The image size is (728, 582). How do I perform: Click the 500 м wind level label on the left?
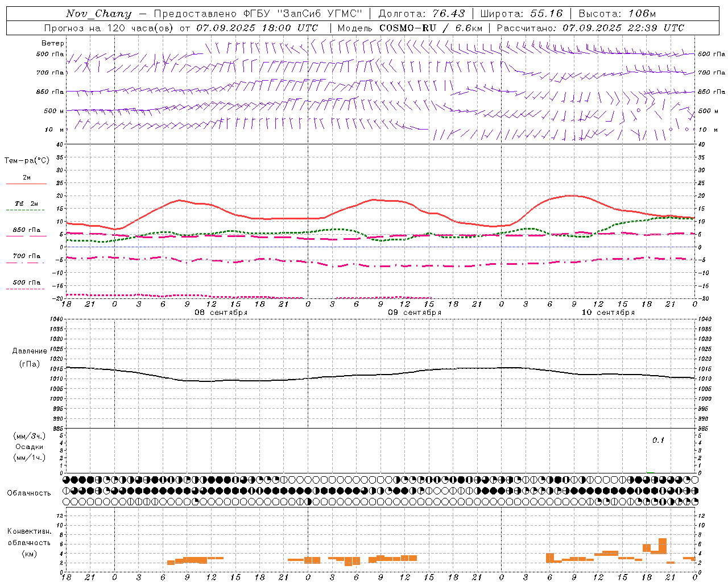(55, 111)
